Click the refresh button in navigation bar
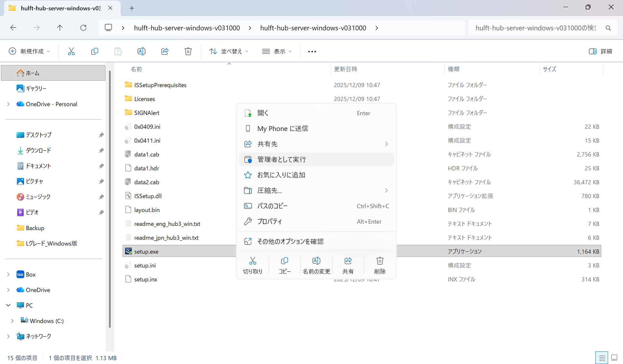 click(83, 28)
